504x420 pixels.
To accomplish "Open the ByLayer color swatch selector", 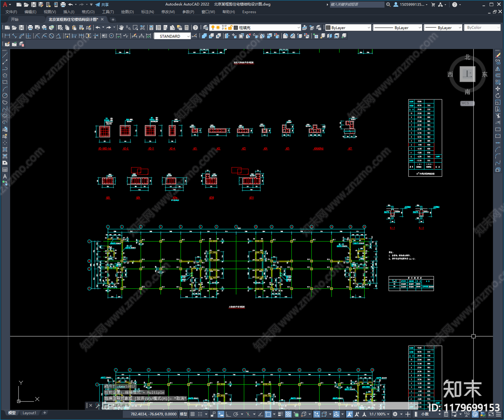I will (348, 28).
